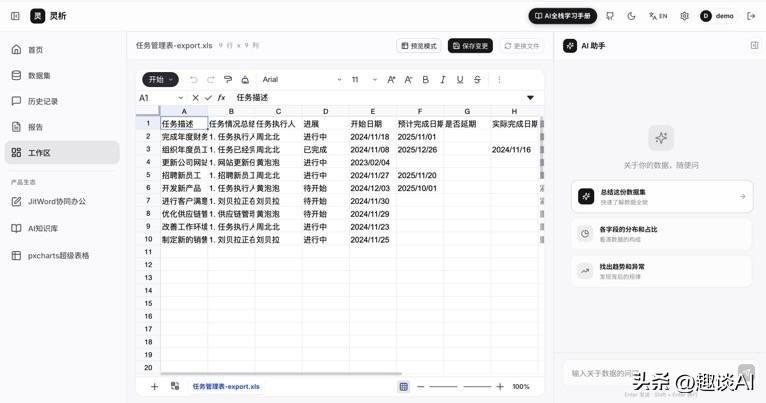Open 数据集 in sidebar
Viewport: 766px width, 403px height.
click(62, 76)
